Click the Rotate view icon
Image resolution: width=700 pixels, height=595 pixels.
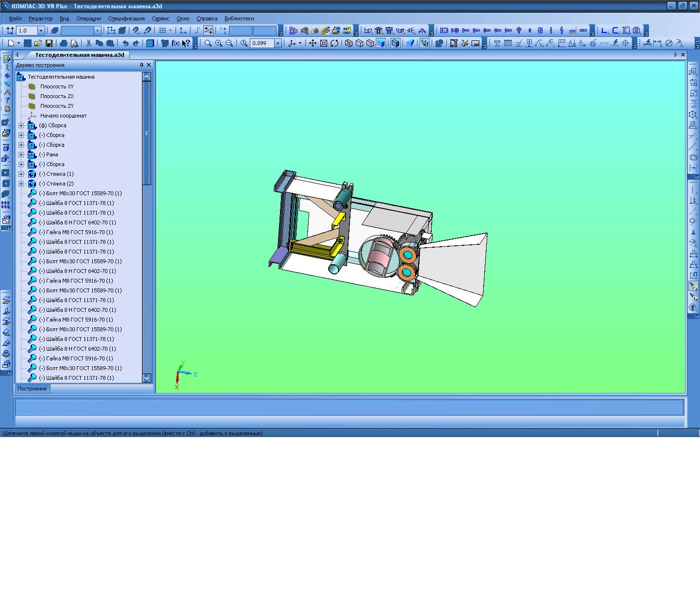pos(334,43)
